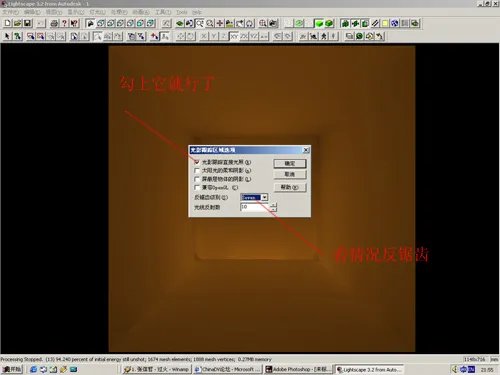This screenshot has width=500, height=375.
Task: Decrease 光线反射数 with down spinner
Action: pyautogui.click(x=273, y=209)
